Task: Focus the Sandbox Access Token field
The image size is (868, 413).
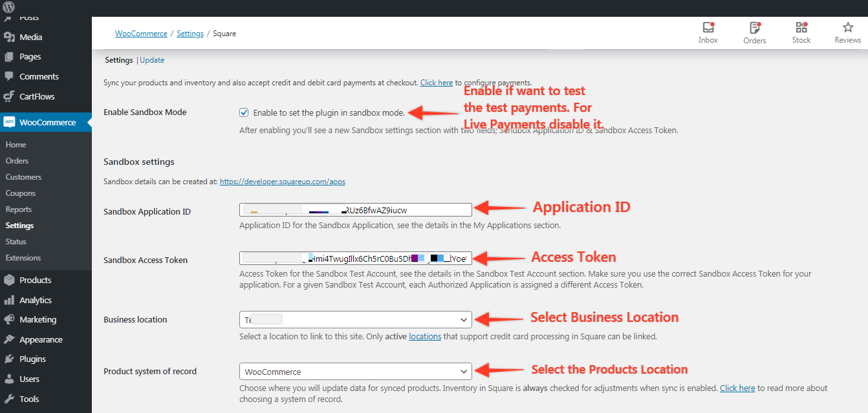Action: click(x=355, y=259)
